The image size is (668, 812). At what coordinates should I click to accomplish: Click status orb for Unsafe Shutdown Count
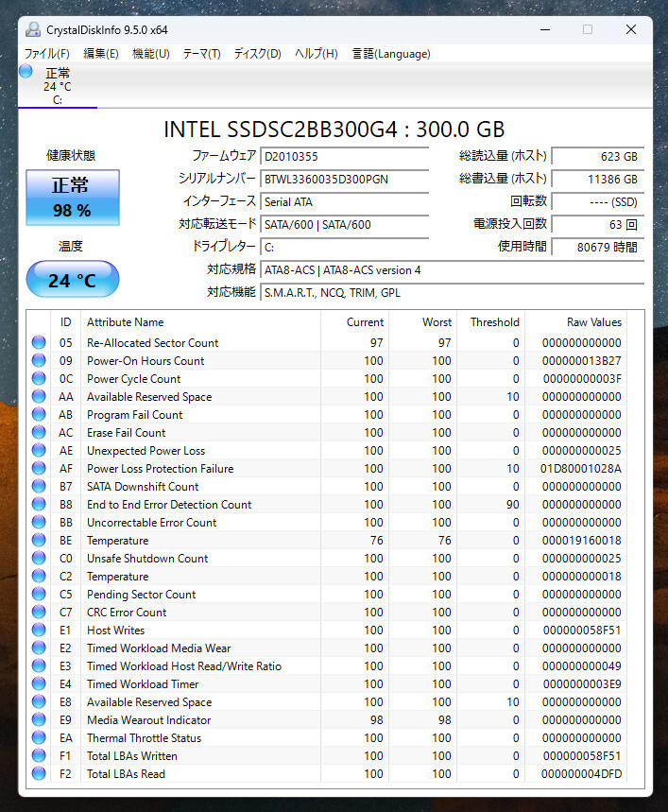click(x=39, y=558)
